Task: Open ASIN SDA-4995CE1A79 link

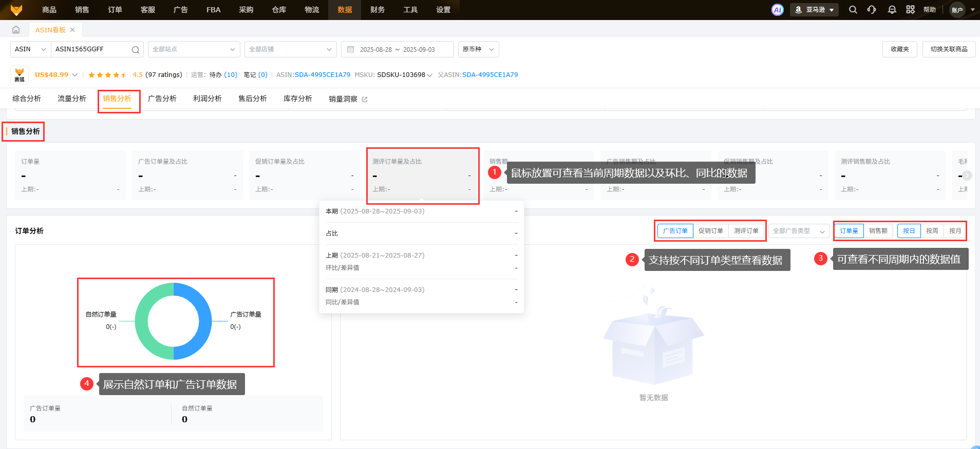Action: 323,75
